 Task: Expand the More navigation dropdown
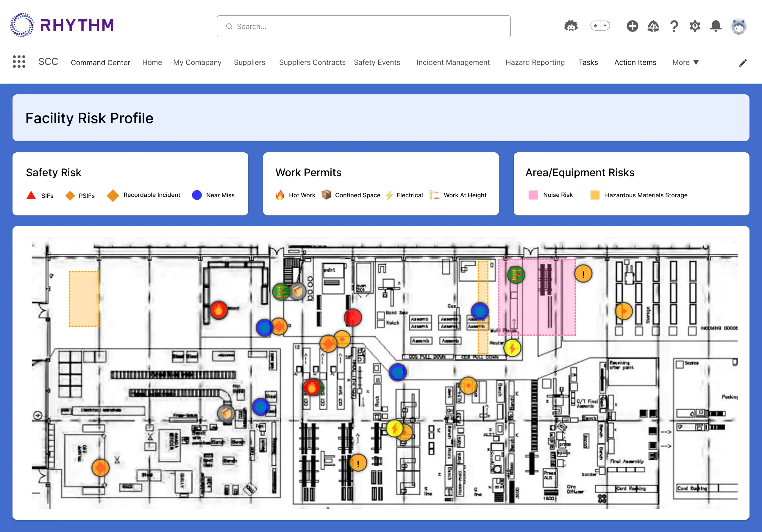pos(686,62)
